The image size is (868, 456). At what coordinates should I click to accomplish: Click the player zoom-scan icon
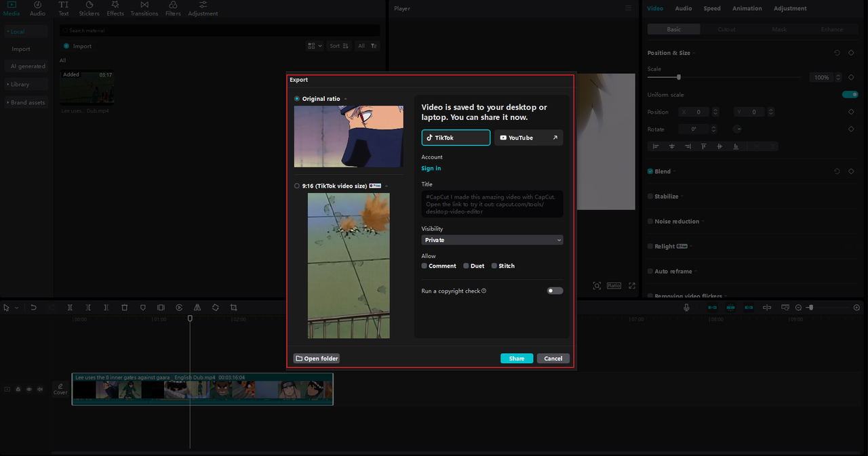pyautogui.click(x=597, y=286)
